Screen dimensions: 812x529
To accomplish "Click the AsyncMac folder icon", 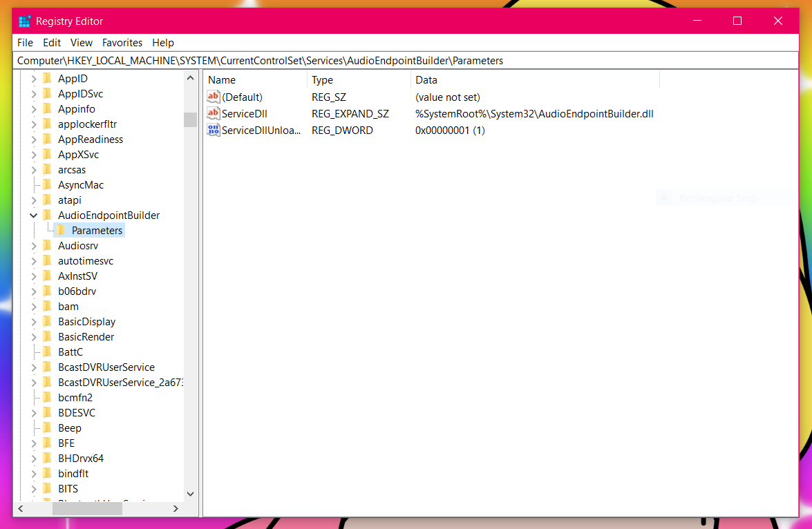I will coord(48,184).
